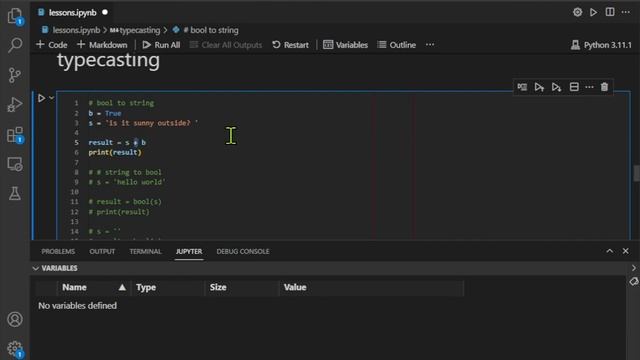Screen dimensions: 640x360
Task: Click the 'No variables defined' message
Action: (x=78, y=306)
